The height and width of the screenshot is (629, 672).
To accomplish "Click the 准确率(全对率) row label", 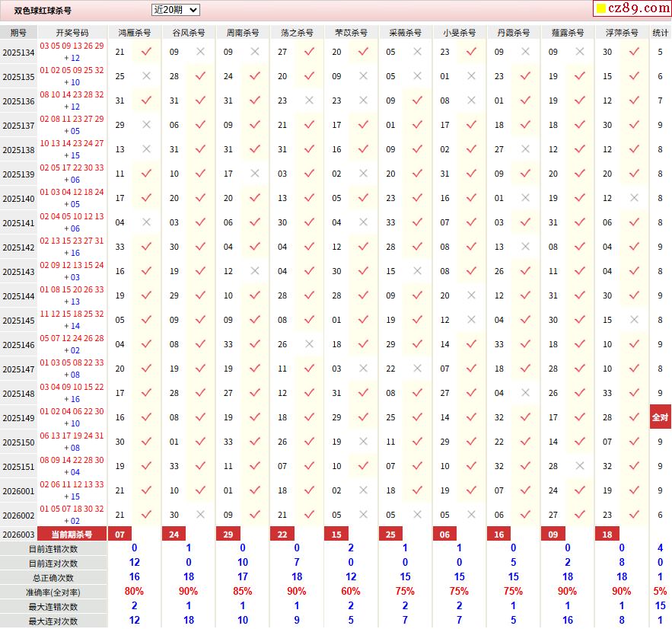I will point(53,592).
